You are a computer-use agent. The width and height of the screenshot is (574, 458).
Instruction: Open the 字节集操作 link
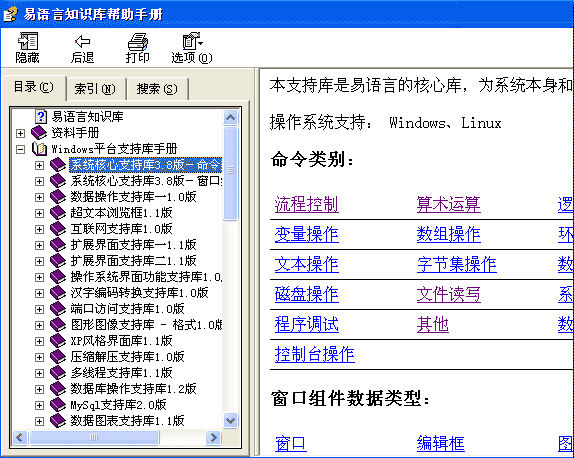456,264
